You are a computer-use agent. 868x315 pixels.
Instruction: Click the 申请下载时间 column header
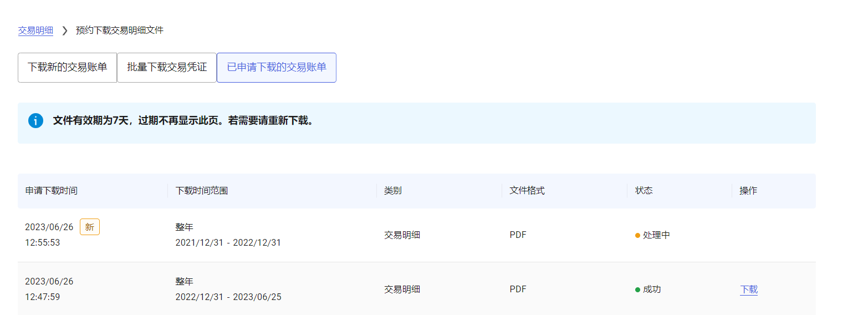point(51,191)
